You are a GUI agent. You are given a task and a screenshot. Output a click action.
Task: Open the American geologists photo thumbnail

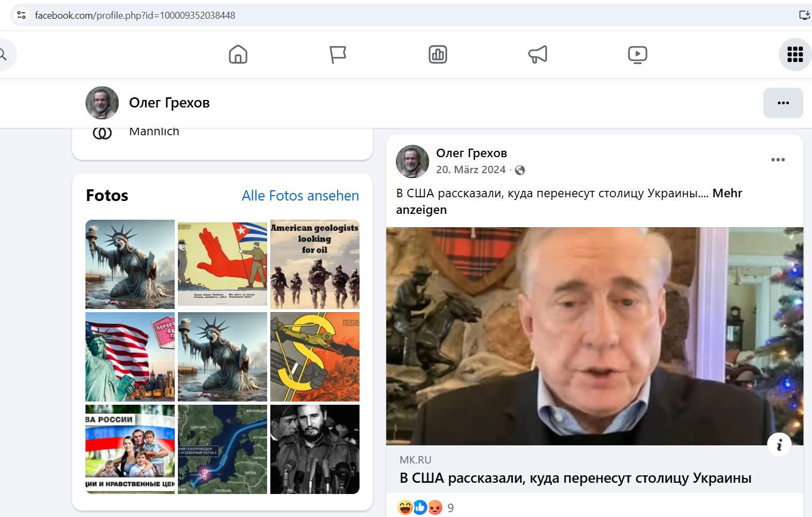[x=315, y=264]
